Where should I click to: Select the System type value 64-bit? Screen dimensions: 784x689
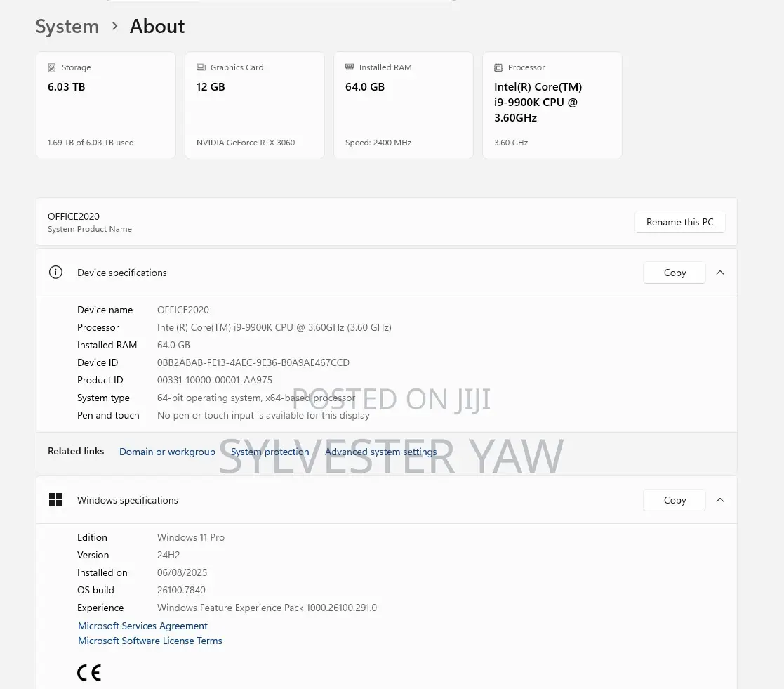(x=256, y=398)
